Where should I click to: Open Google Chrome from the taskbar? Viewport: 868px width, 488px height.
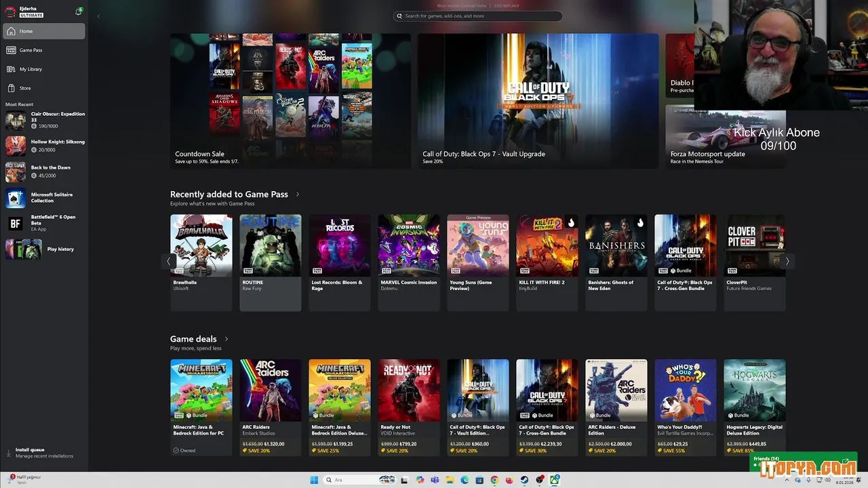click(494, 480)
